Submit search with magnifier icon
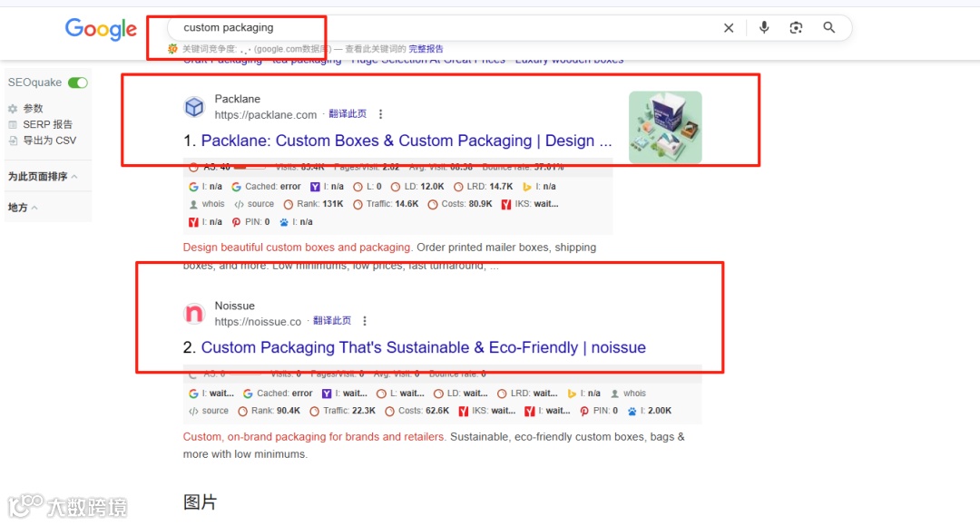The height and width of the screenshot is (525, 980). point(828,27)
